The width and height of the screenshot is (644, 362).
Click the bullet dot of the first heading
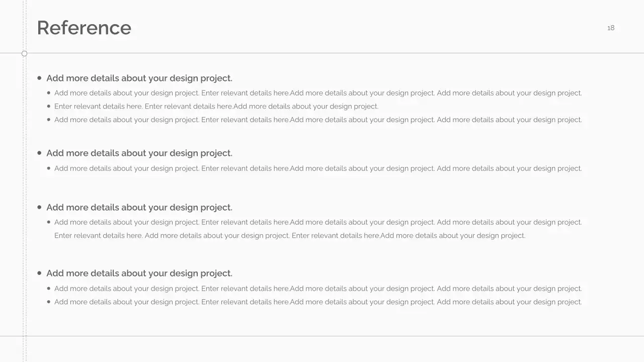click(x=39, y=78)
